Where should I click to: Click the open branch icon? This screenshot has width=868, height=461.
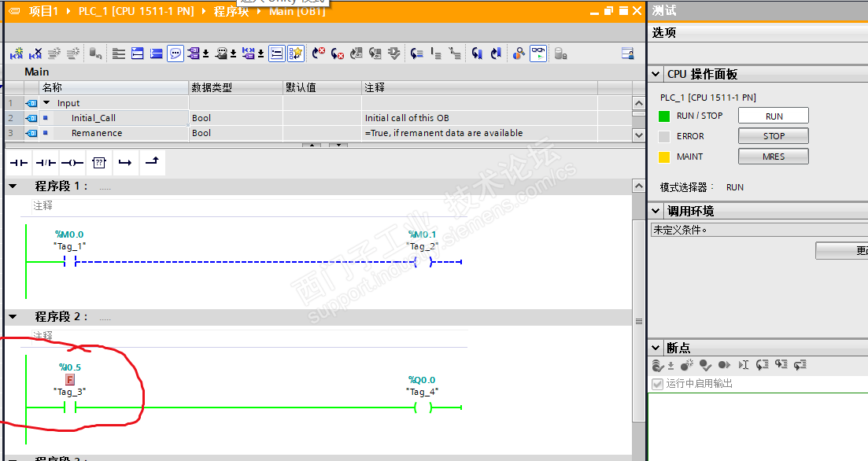pos(126,163)
